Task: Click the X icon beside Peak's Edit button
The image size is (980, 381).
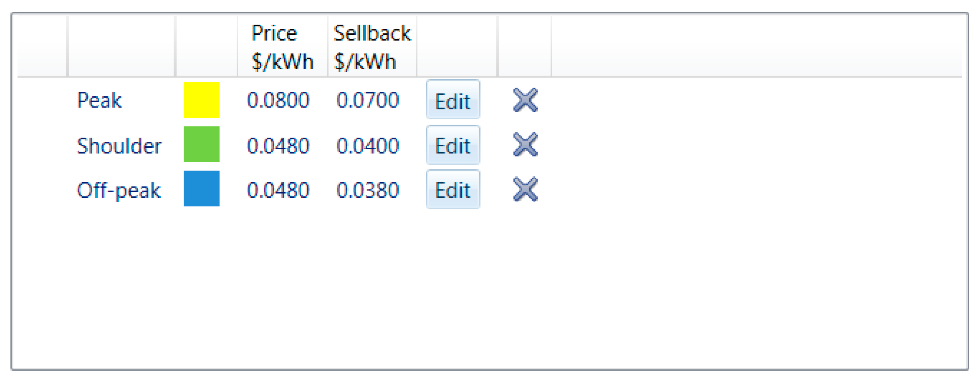Action: point(525,100)
